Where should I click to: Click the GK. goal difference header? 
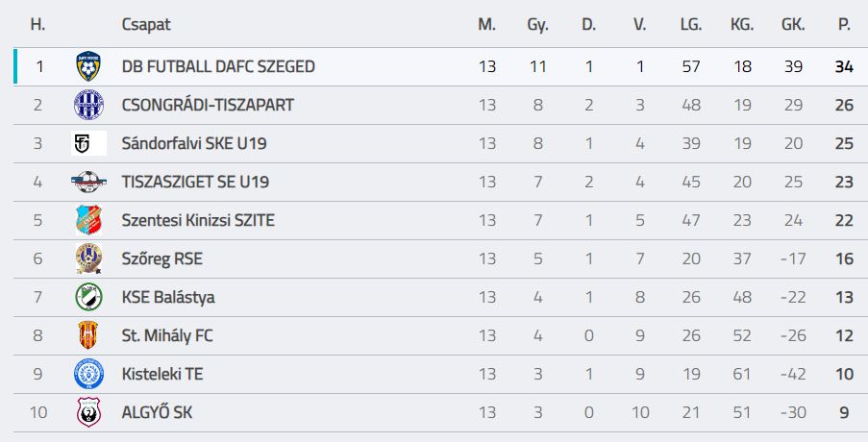(x=793, y=24)
